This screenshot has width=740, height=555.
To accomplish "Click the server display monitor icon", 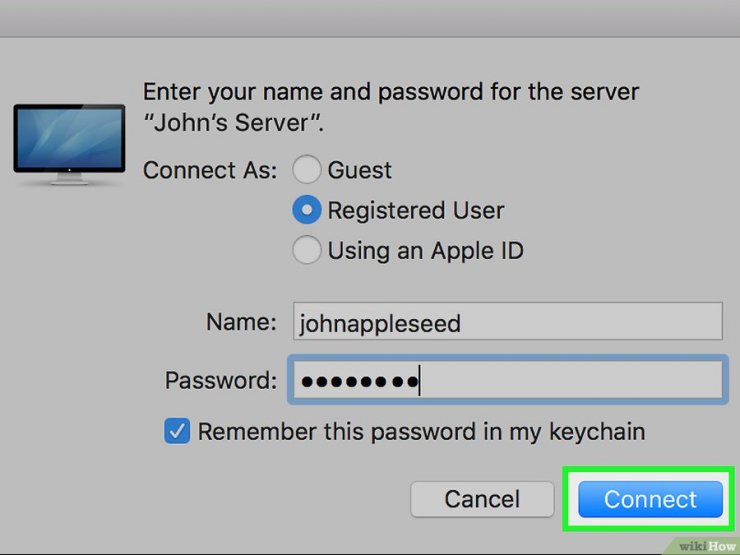I will pos(69,144).
